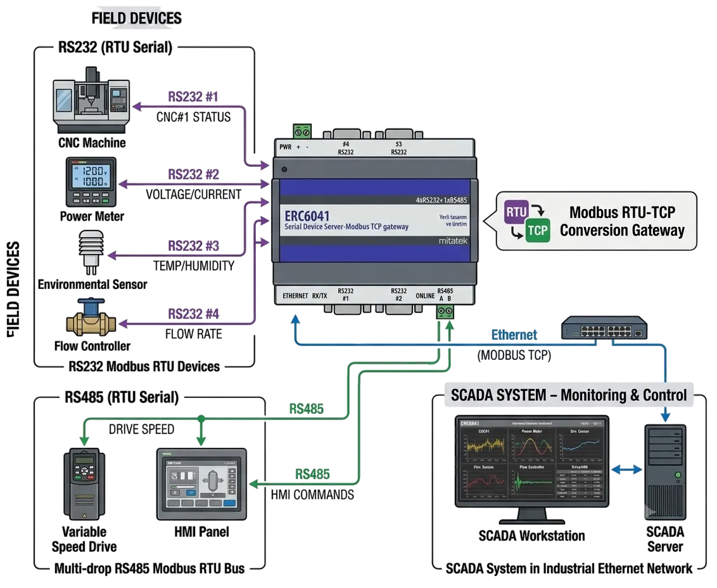Viewport: 717px width, 588px height.
Task: Click the Ethernet switch icon
Action: coord(604,328)
